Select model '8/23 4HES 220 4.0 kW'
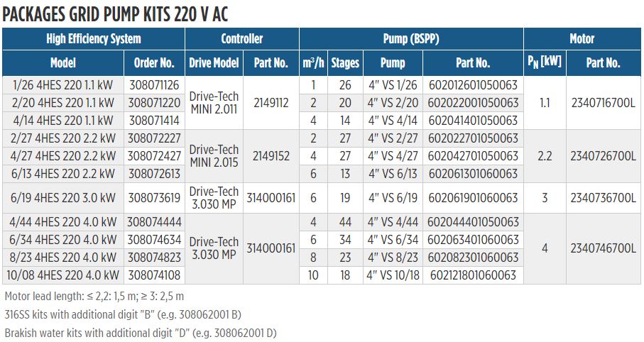 pos(63,258)
